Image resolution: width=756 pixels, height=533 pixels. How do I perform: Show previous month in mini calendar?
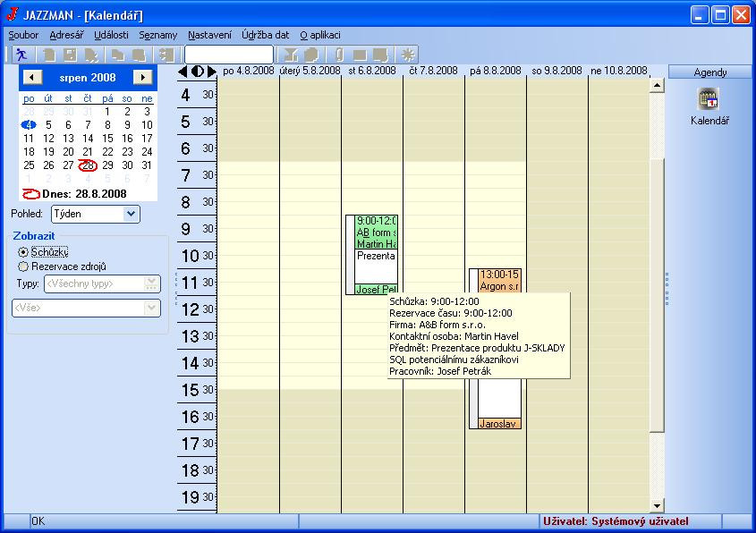coord(32,77)
